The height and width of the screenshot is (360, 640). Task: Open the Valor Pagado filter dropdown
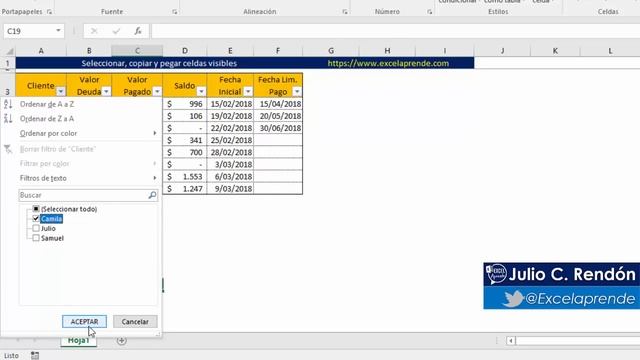tap(157, 91)
